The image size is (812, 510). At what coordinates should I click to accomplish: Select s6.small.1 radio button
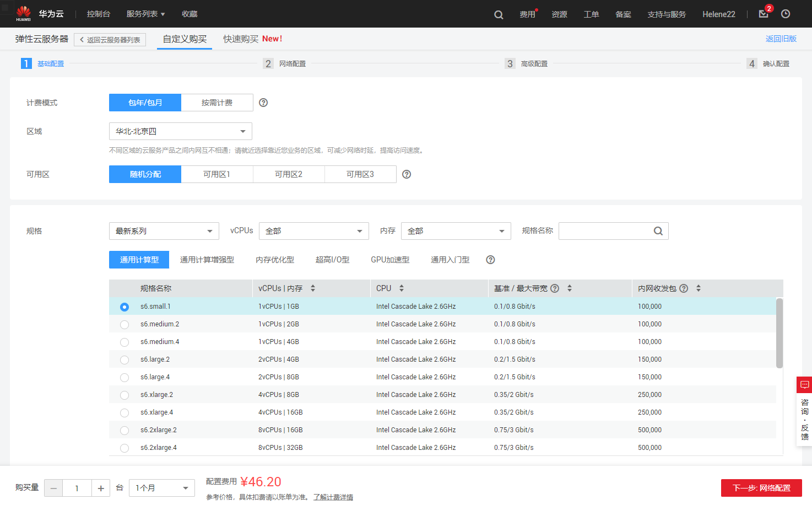124,307
